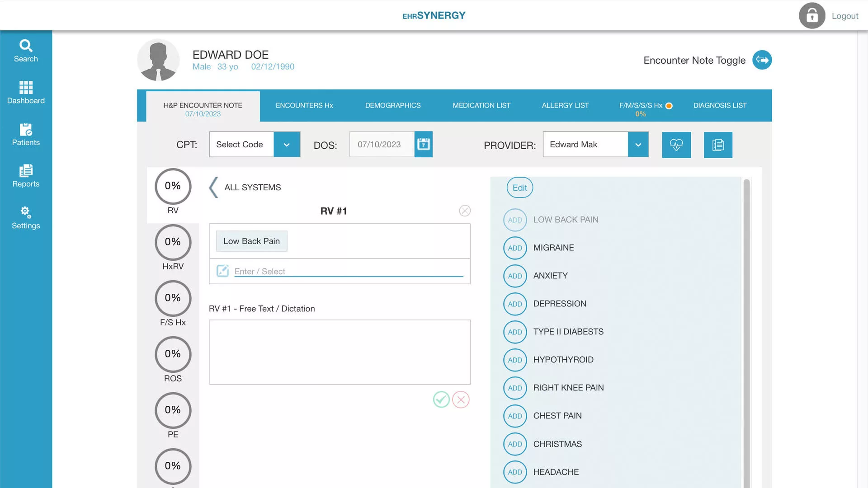The image size is (868, 488).
Task: Click the Search magnifier icon in sidebar
Action: tap(26, 46)
